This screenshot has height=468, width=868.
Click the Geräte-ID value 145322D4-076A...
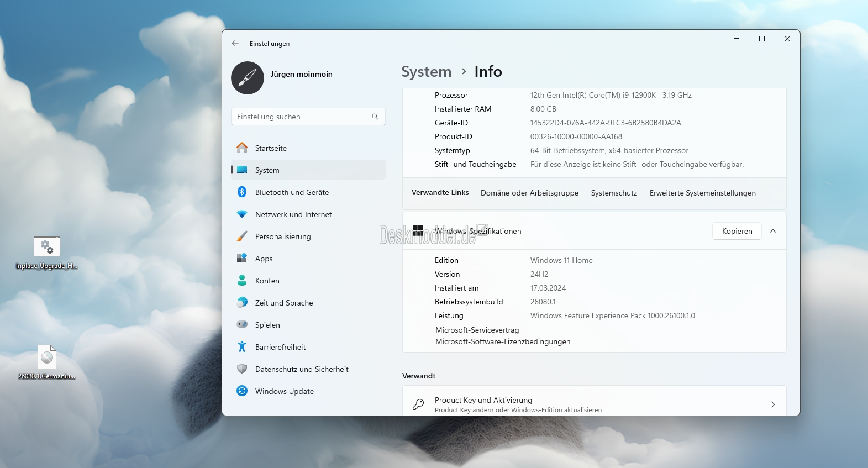click(x=606, y=123)
